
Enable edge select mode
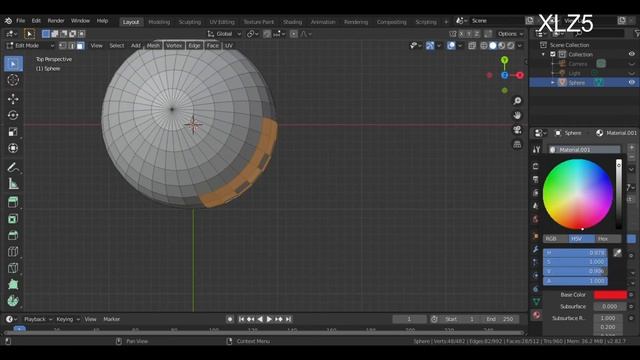pyautogui.click(x=71, y=46)
